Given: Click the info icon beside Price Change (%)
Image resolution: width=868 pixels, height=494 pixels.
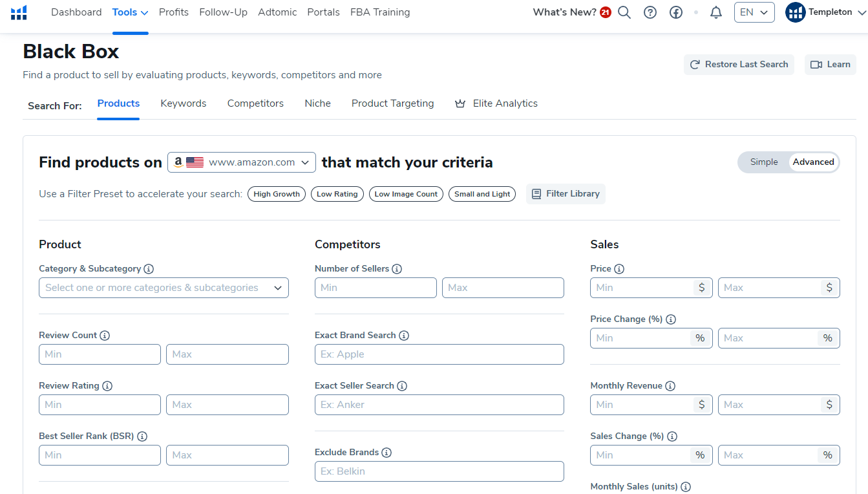Looking at the screenshot, I should coord(671,319).
